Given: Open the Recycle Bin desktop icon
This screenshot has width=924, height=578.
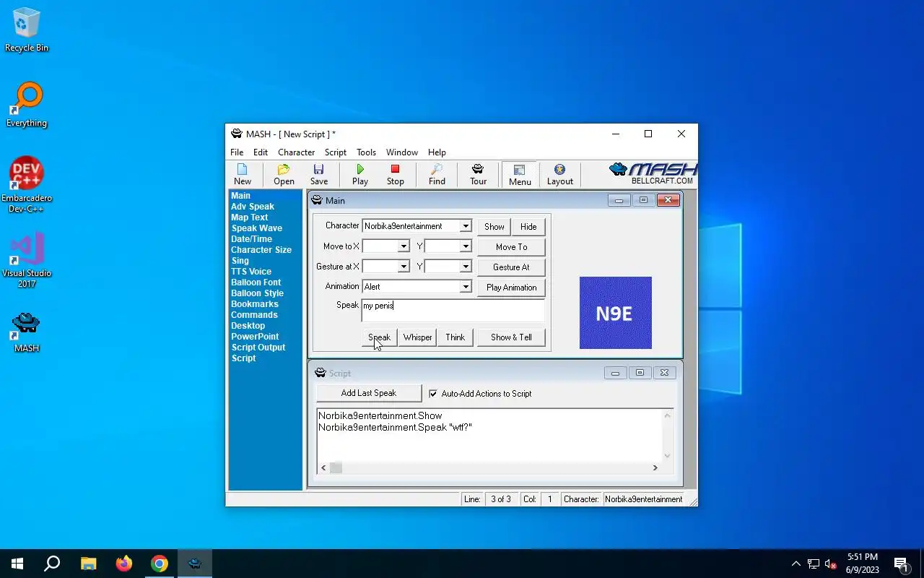Looking at the screenshot, I should click(27, 30).
